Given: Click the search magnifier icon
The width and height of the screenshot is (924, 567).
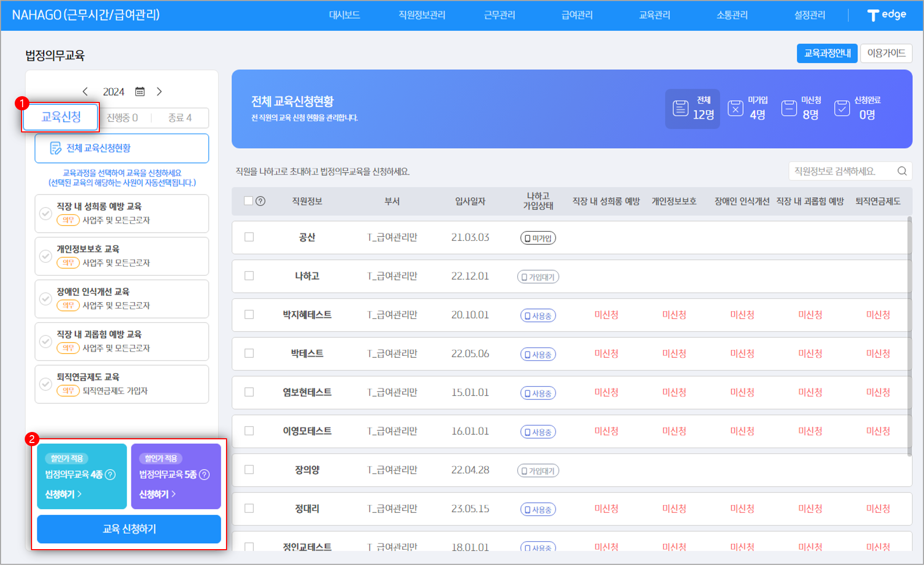Looking at the screenshot, I should pos(902,171).
